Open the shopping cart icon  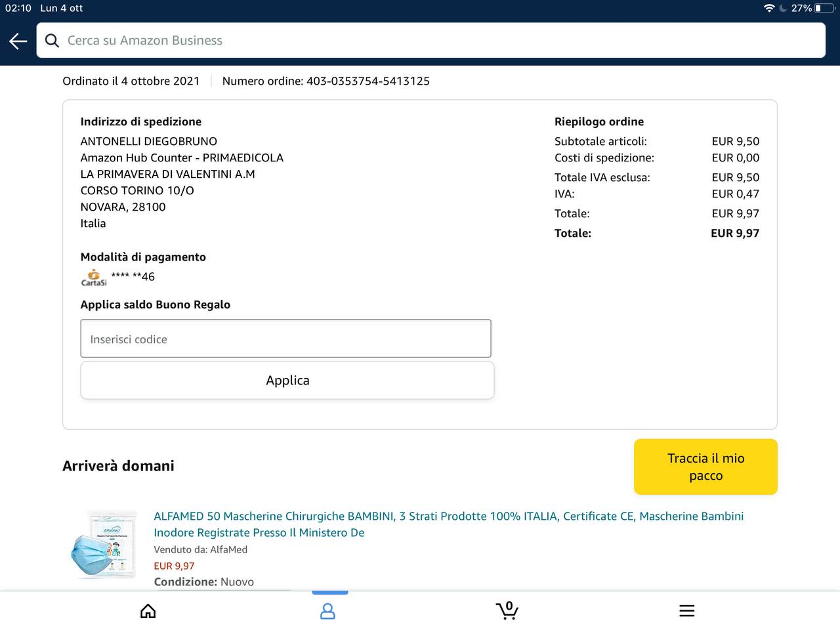(x=507, y=611)
